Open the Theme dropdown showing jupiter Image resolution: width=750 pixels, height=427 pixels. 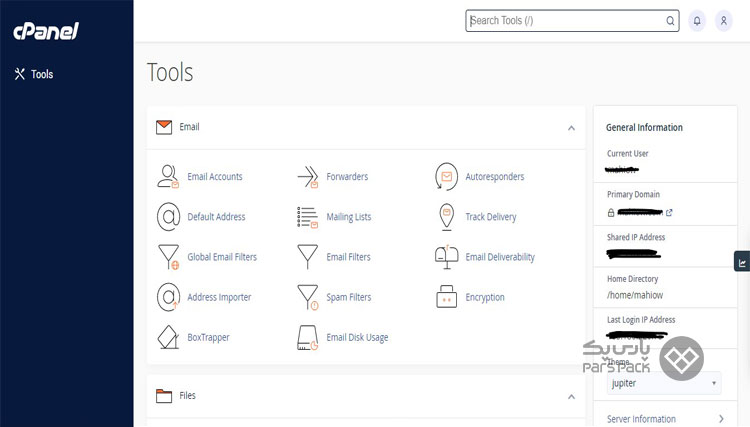(664, 383)
